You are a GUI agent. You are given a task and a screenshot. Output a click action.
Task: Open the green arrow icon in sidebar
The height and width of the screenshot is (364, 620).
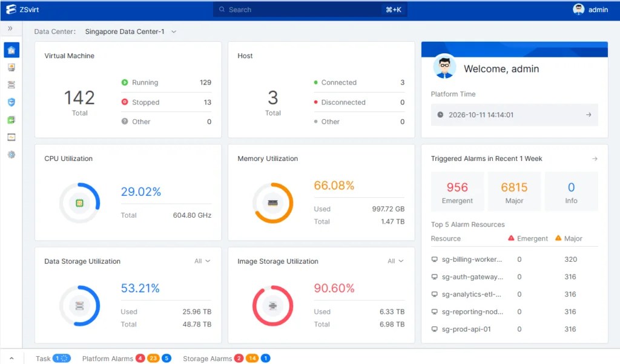point(12,120)
